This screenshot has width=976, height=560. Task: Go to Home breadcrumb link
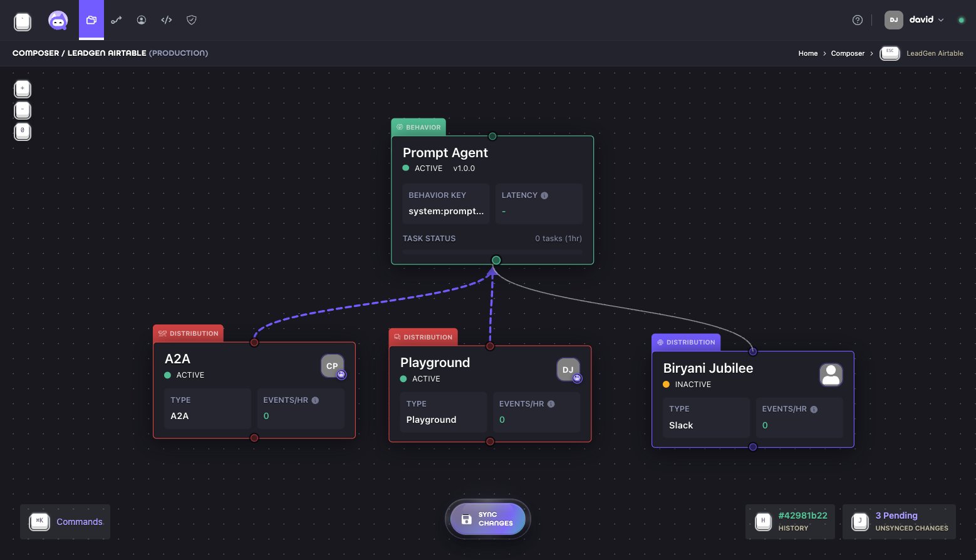point(808,53)
